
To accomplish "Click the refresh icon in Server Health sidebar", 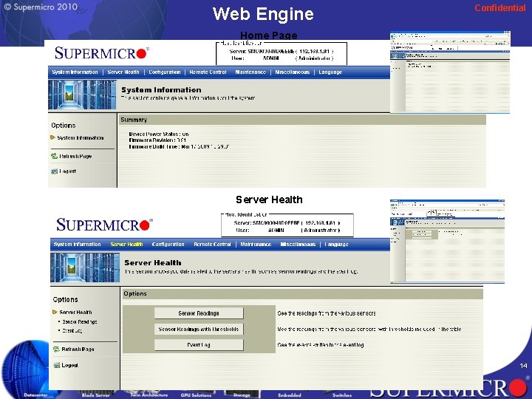I will (56, 349).
